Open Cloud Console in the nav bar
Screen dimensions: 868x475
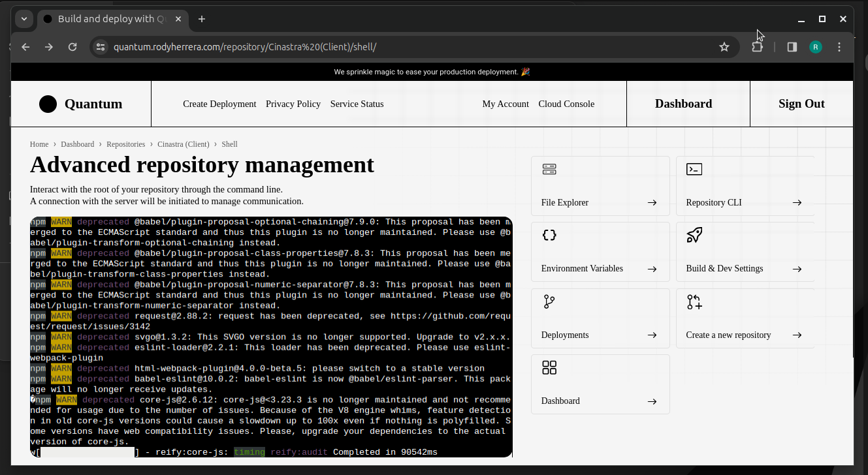566,104
